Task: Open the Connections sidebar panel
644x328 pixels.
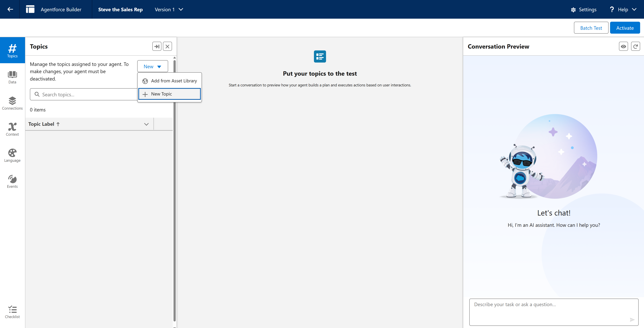Action: tap(12, 103)
